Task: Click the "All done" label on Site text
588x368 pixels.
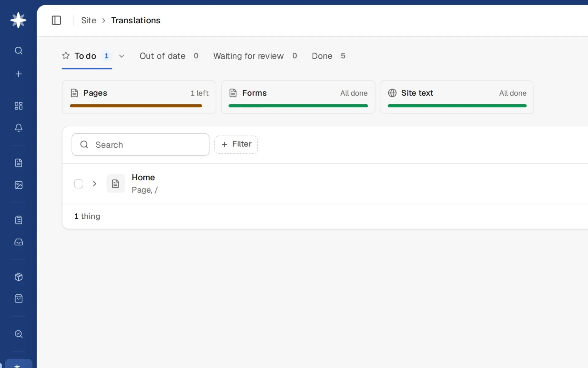Action: 513,93
